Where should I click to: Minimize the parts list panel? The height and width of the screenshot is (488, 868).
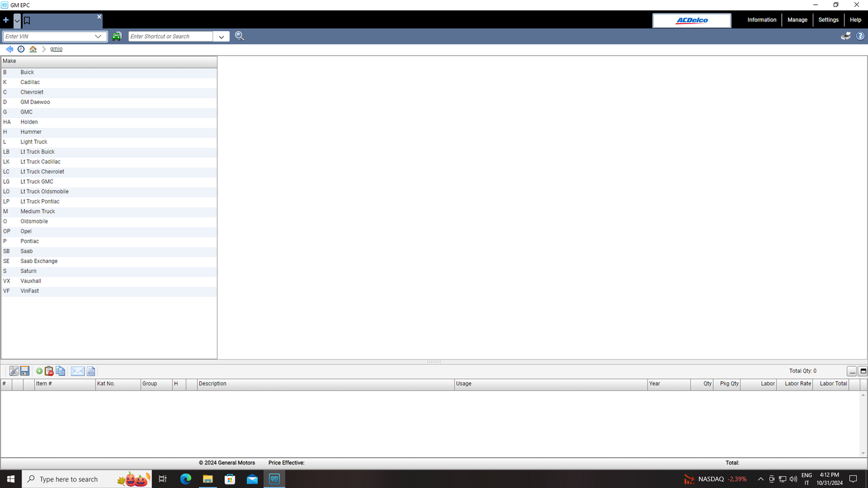pyautogui.click(x=852, y=372)
